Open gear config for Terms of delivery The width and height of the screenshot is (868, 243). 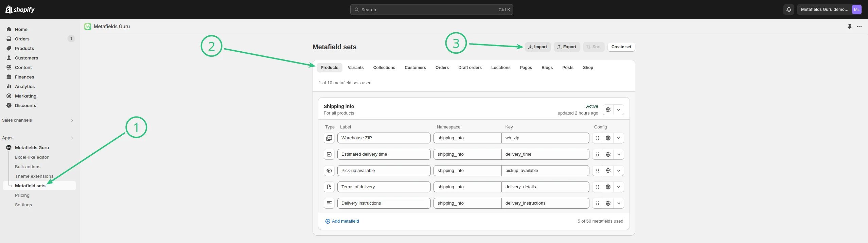pyautogui.click(x=608, y=187)
